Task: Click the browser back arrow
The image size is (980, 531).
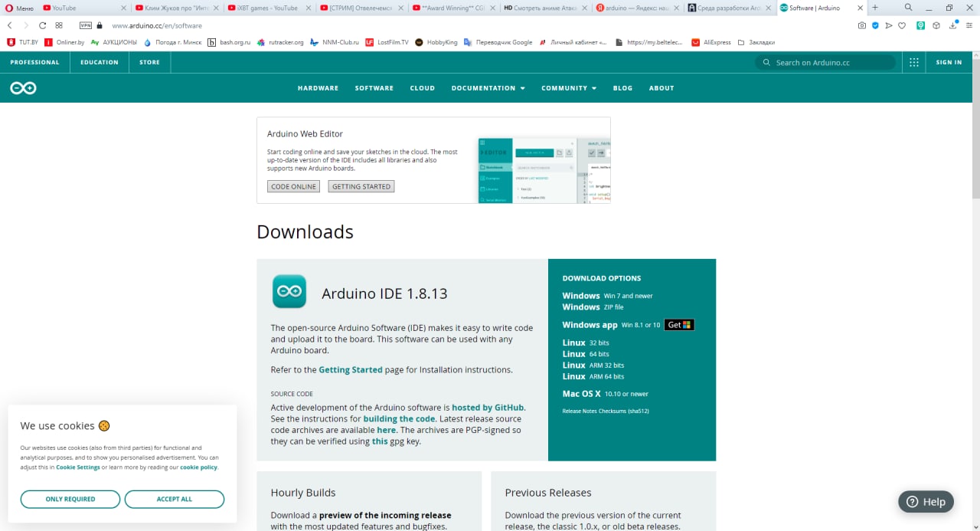Action: [10, 25]
